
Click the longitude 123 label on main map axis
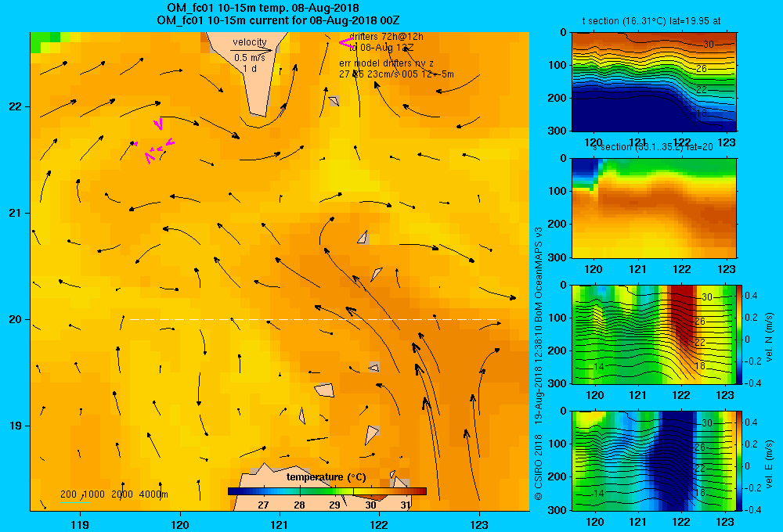pyautogui.click(x=479, y=524)
